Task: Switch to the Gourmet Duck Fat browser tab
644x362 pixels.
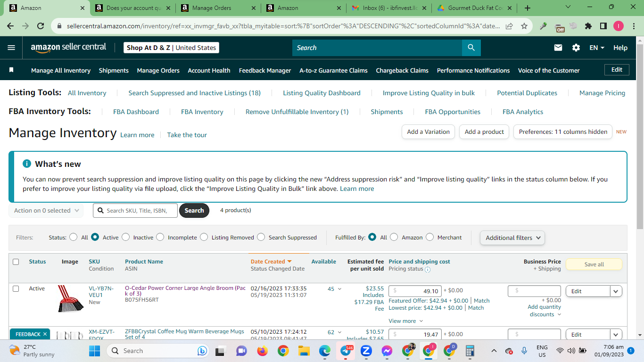Action: (474, 8)
